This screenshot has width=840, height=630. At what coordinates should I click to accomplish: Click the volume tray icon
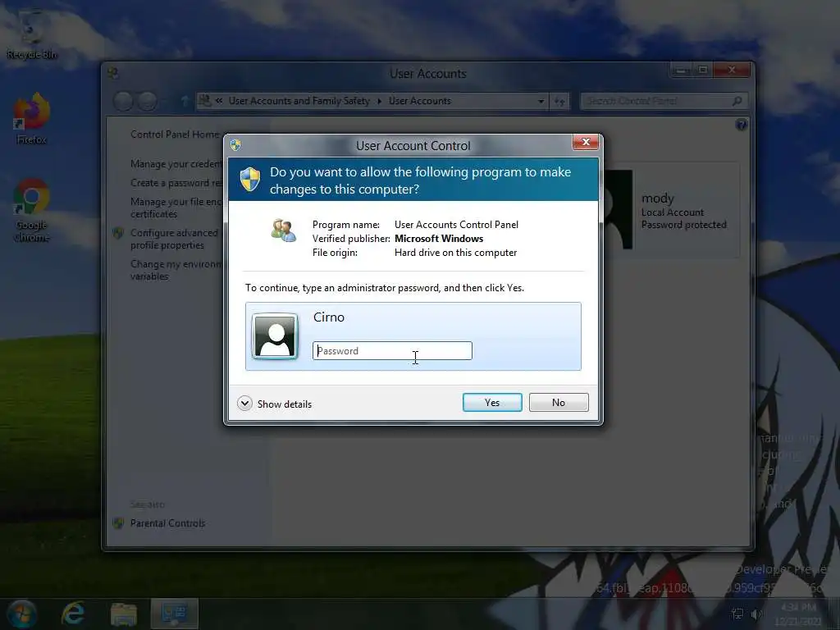pos(756,614)
